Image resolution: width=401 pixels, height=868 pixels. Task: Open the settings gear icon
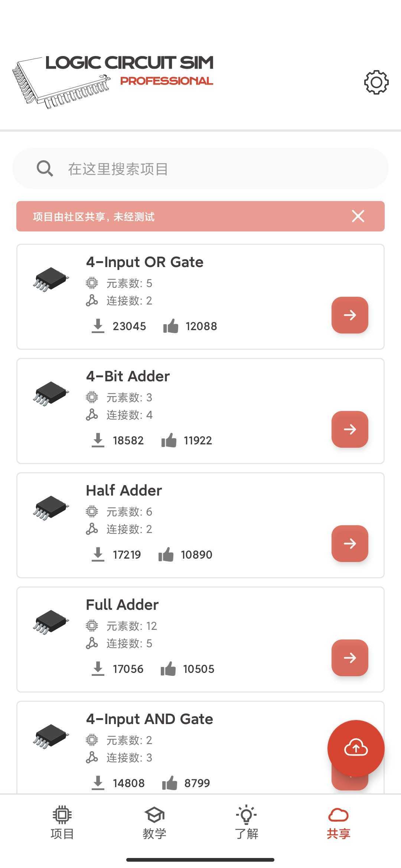point(376,82)
